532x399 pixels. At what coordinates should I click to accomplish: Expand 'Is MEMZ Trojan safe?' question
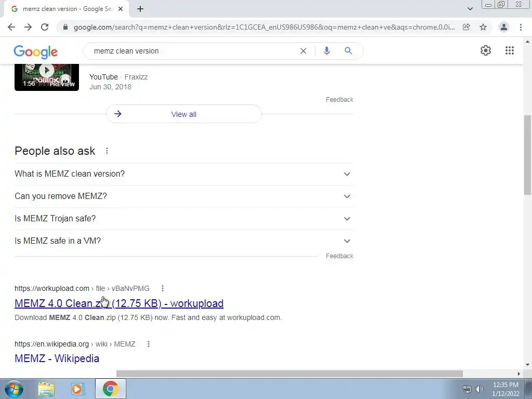click(184, 219)
